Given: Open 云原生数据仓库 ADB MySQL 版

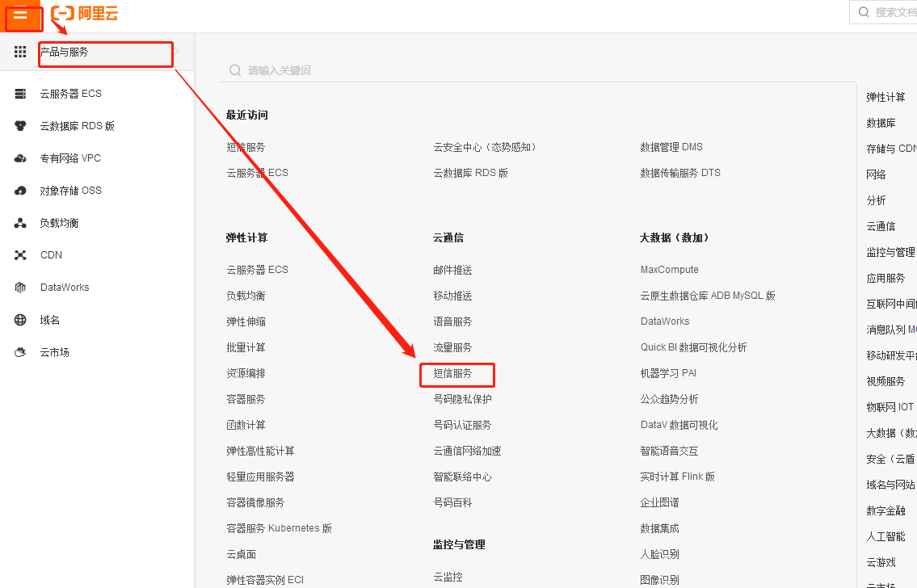Looking at the screenshot, I should [x=708, y=296].
